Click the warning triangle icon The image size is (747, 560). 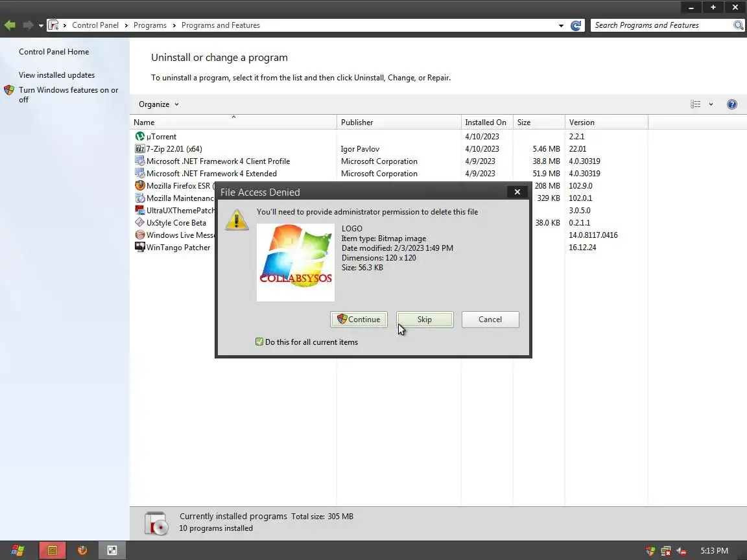237,220
